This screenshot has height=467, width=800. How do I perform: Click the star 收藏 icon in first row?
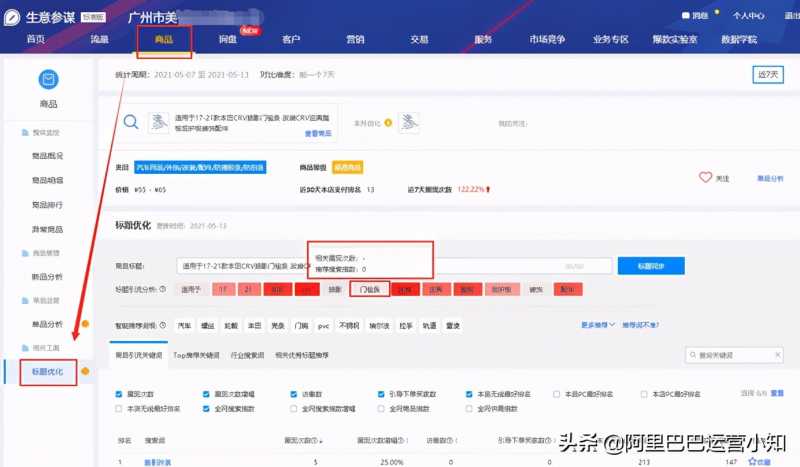pos(752,461)
